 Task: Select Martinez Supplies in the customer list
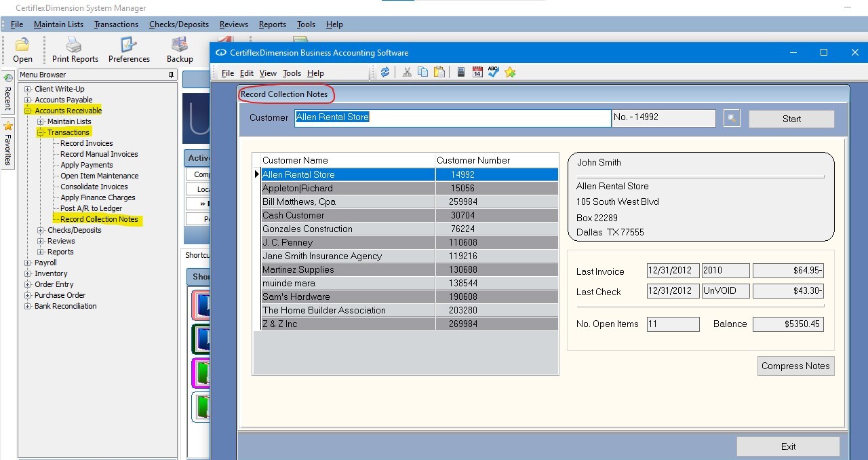coord(298,269)
